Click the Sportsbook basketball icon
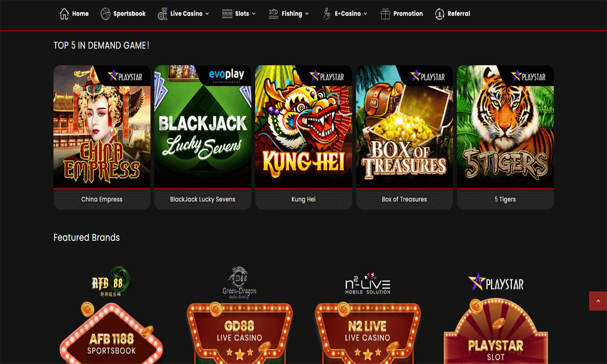This screenshot has height=364, width=607. click(x=106, y=14)
